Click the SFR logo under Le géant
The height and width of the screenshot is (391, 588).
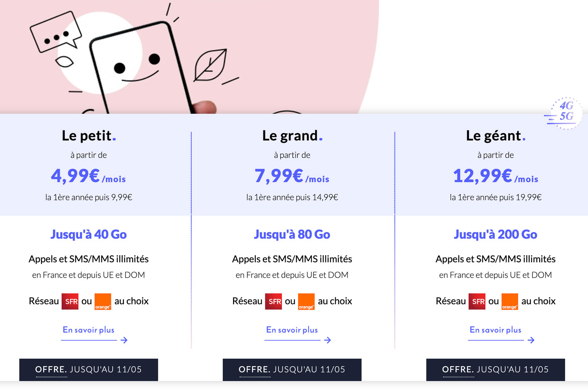477,301
